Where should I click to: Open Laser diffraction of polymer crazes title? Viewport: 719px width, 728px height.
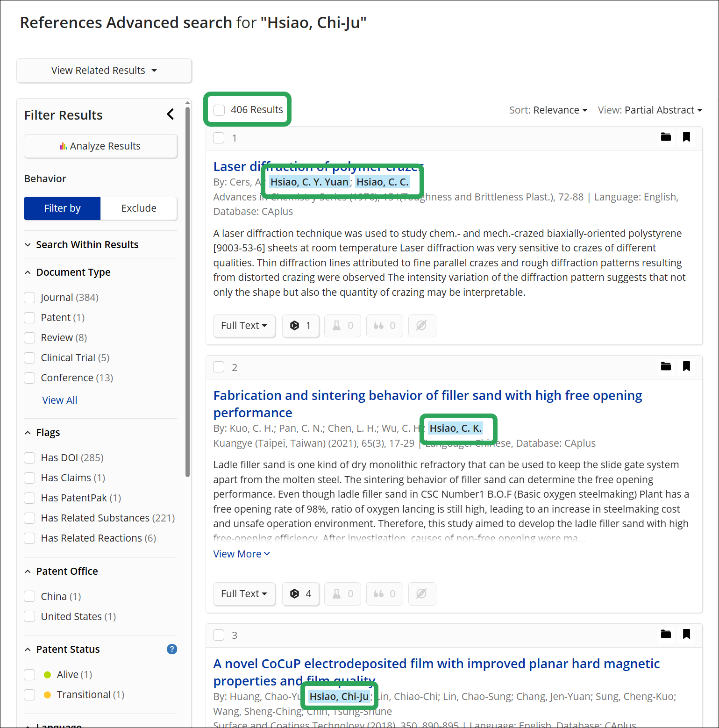pyautogui.click(x=318, y=167)
